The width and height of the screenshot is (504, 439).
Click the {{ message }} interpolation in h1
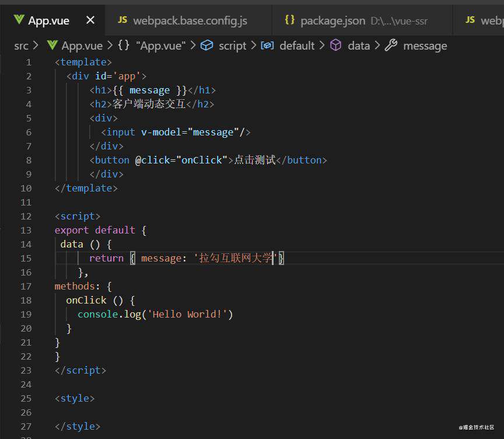click(150, 90)
